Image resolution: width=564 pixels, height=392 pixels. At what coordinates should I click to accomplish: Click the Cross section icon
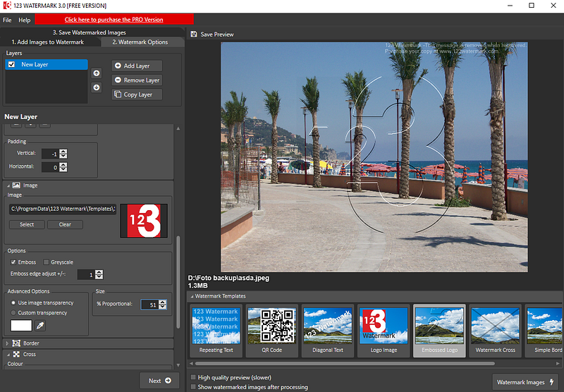tap(16, 354)
